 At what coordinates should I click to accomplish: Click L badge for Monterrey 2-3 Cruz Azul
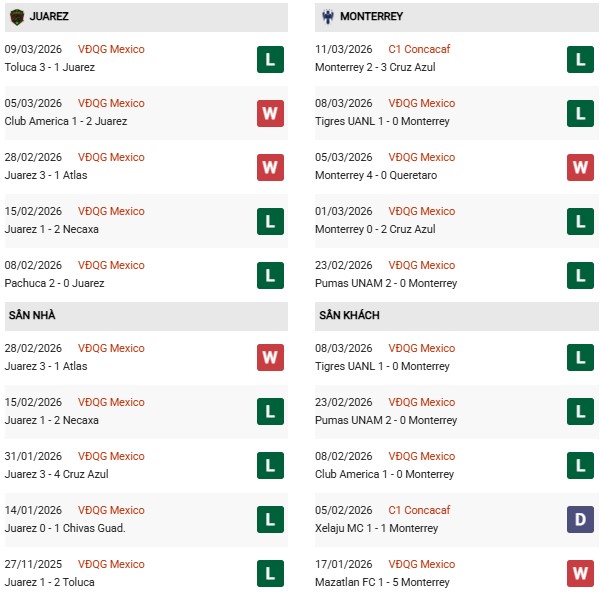[x=580, y=59]
